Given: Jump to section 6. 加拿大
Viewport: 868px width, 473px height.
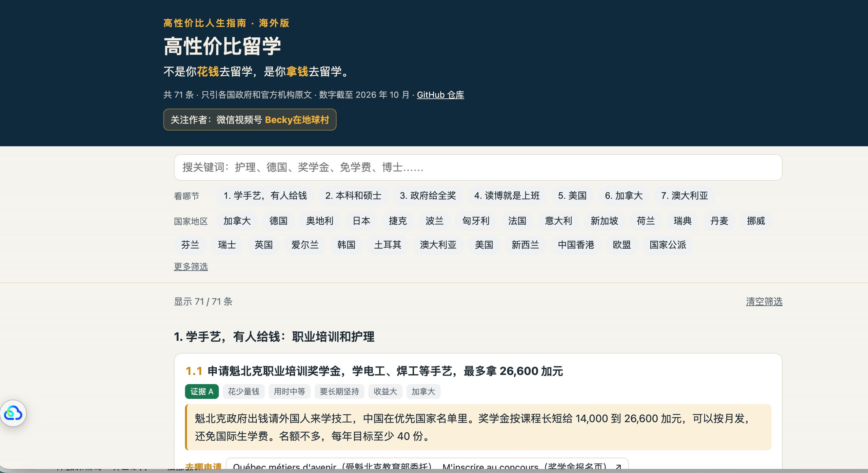Looking at the screenshot, I should click(624, 195).
